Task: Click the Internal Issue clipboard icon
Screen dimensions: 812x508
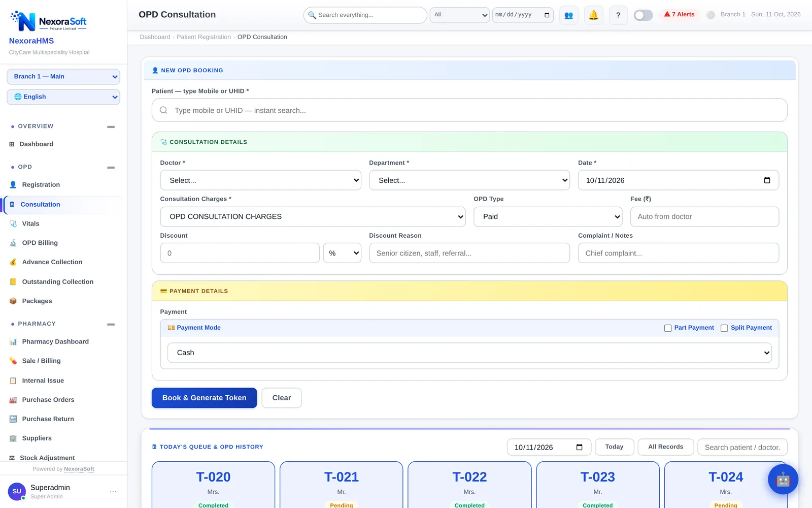Action: pyautogui.click(x=13, y=380)
